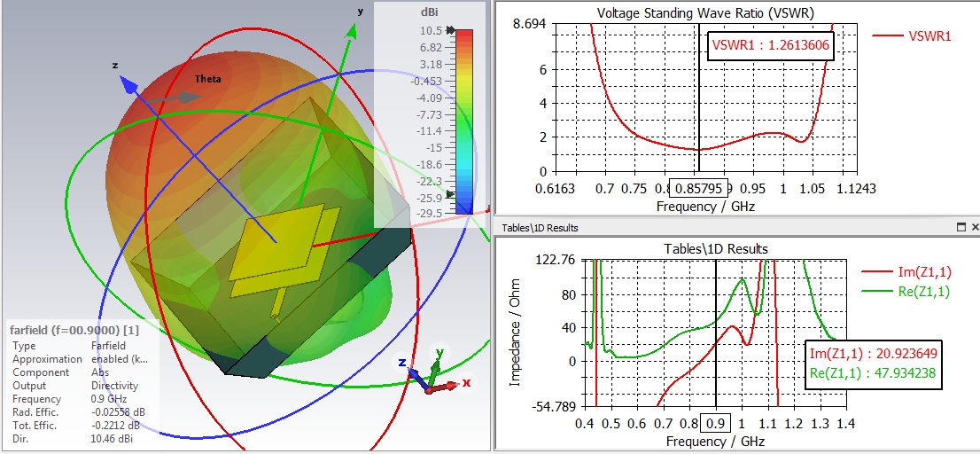The image size is (980, 454).
Task: Click the Approximation enabled value
Action: 120,359
